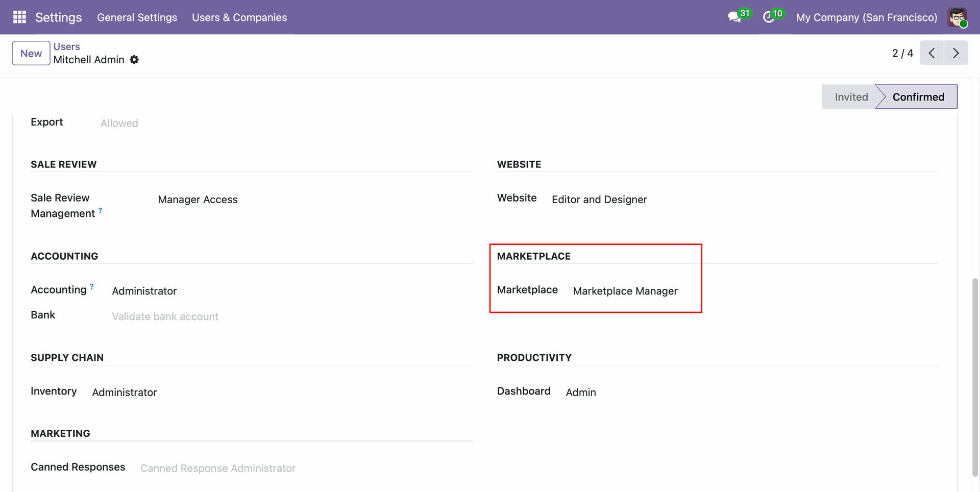The width and height of the screenshot is (980, 492).
Task: Click the page vertical scrollbar thumb
Action: tap(975, 377)
